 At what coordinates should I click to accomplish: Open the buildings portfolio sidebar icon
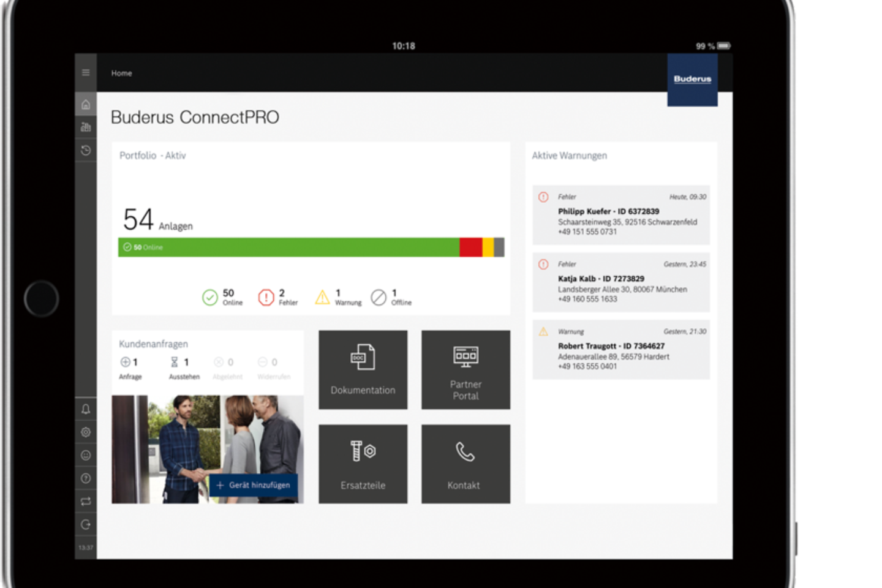(x=86, y=127)
